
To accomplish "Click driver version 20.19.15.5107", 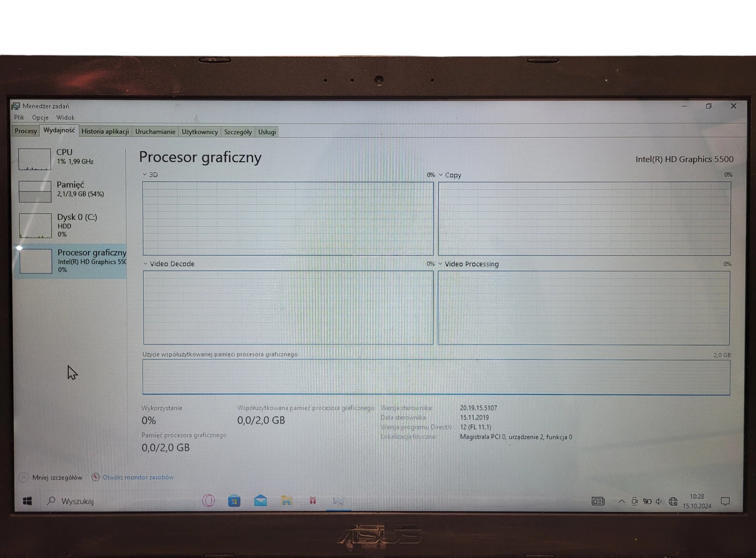I will tap(478, 408).
